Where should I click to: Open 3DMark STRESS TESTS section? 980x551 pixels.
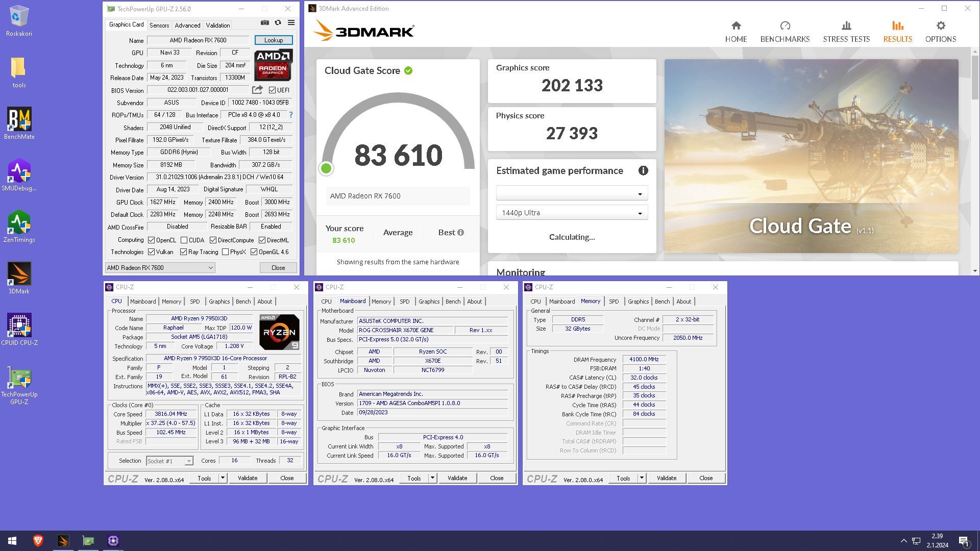click(x=846, y=32)
